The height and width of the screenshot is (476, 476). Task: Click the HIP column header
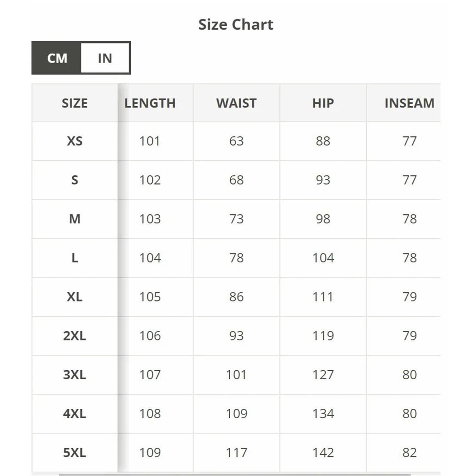323,103
